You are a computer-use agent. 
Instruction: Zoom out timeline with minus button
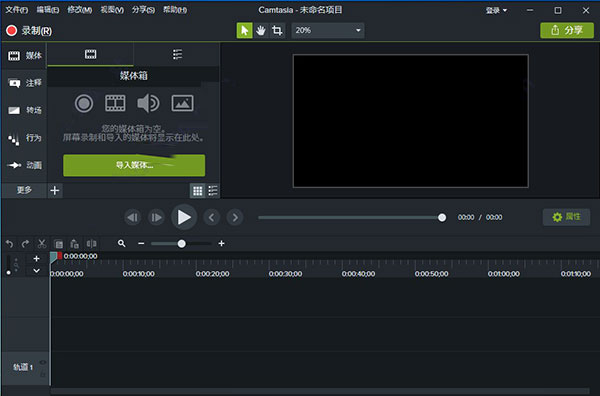pos(141,243)
